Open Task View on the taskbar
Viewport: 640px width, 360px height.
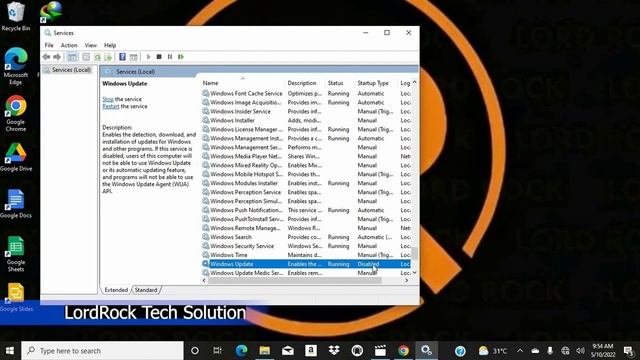tap(217, 351)
